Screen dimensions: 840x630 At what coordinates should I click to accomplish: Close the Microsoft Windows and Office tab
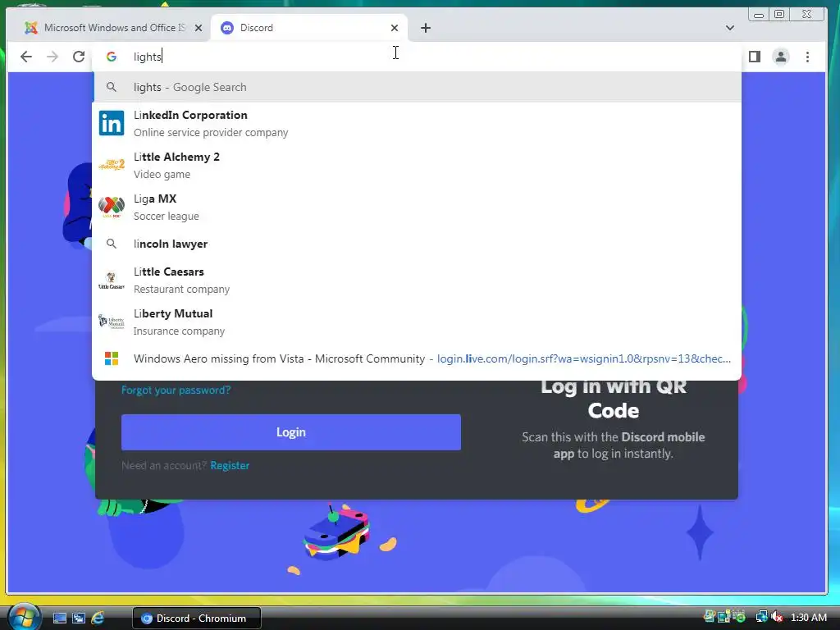199,28
